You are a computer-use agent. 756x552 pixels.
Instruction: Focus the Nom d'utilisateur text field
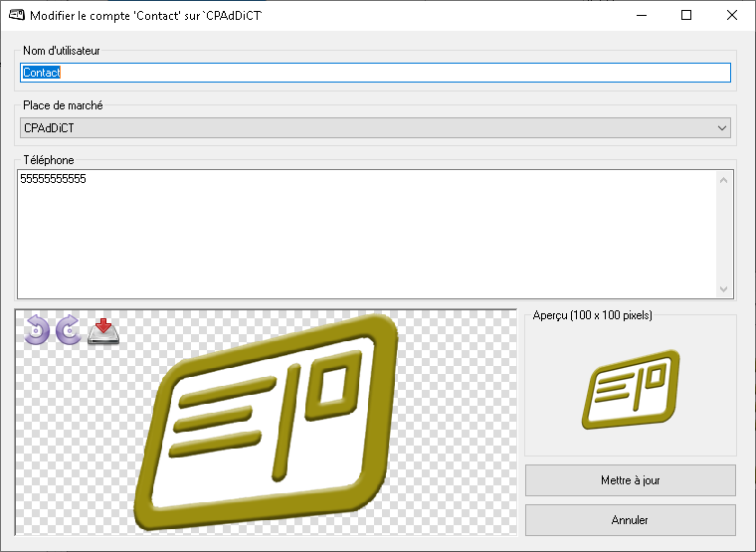[x=375, y=73]
